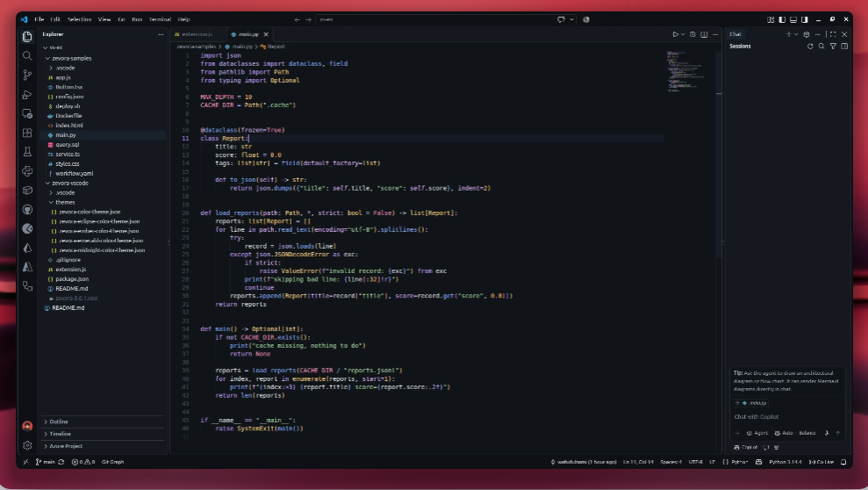Viewport: 868px width, 490px height.
Task: Click the Accounts avatar icon
Action: 27,426
